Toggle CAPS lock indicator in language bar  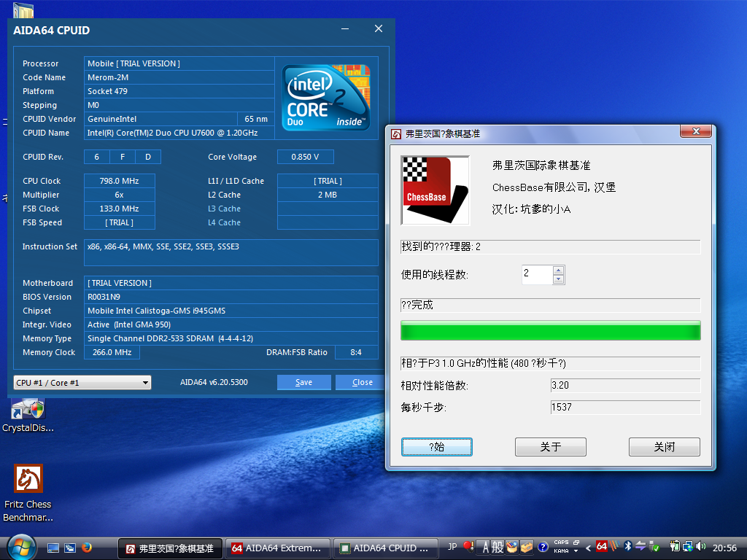pos(561,542)
